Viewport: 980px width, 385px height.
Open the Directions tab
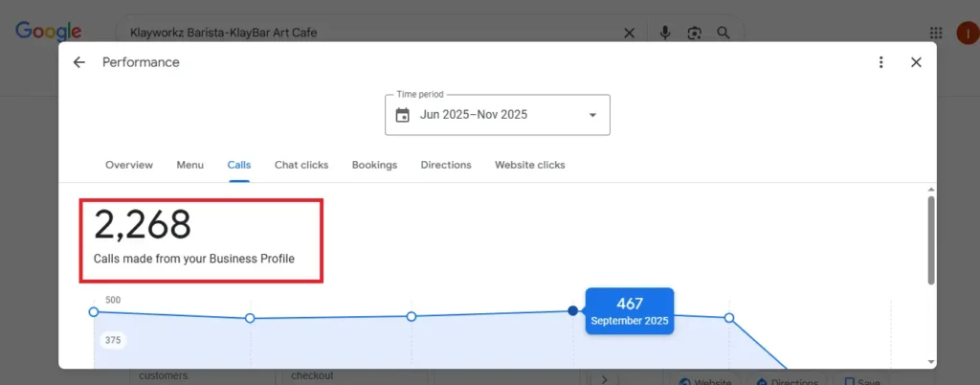point(446,165)
